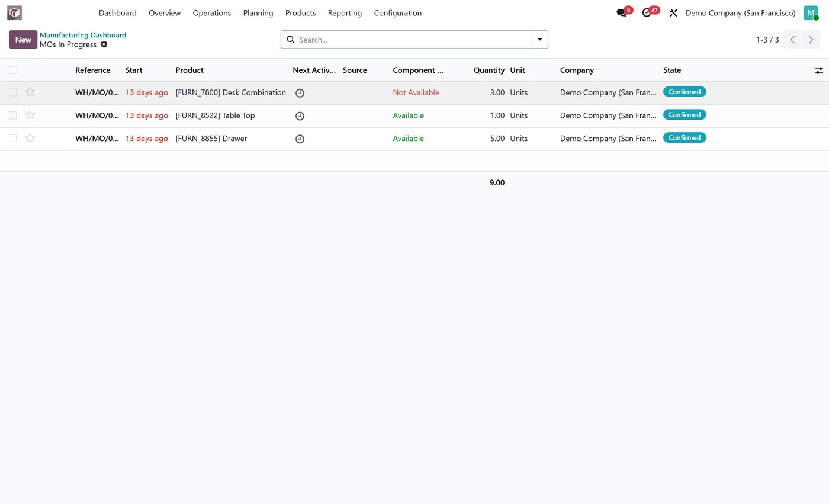Open activity clock for Desk Combination row
This screenshot has height=504, width=829.
tap(300, 93)
